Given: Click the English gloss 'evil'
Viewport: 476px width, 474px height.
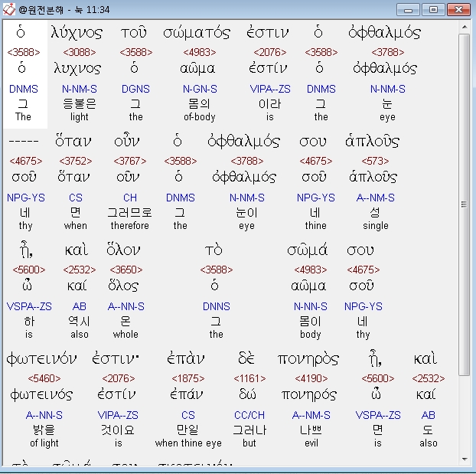Looking at the screenshot, I should click(x=311, y=443).
